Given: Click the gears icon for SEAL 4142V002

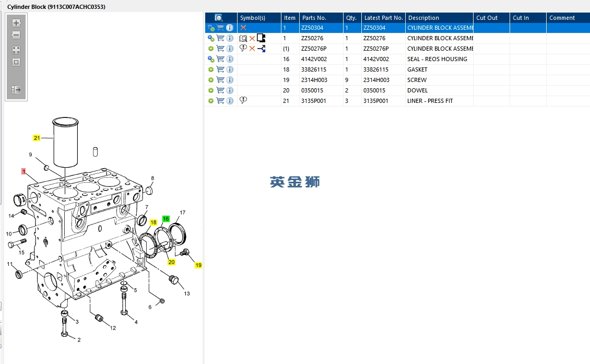Looking at the screenshot, I should pyautogui.click(x=211, y=59).
